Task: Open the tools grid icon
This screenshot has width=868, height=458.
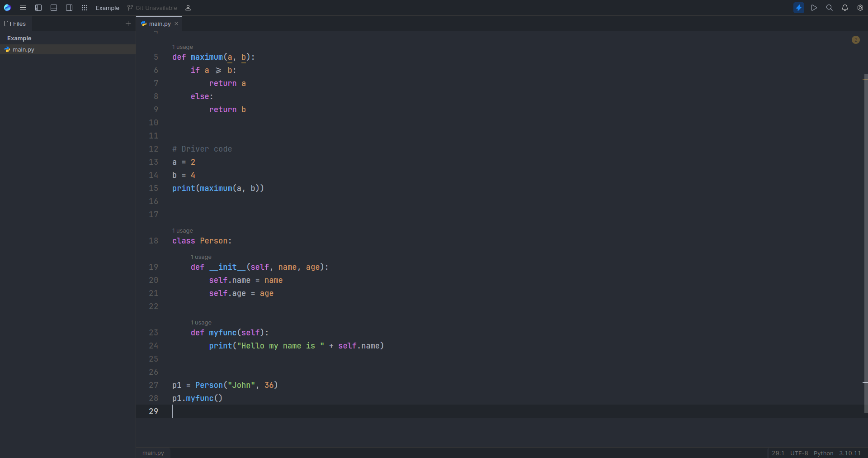Action: [x=85, y=8]
